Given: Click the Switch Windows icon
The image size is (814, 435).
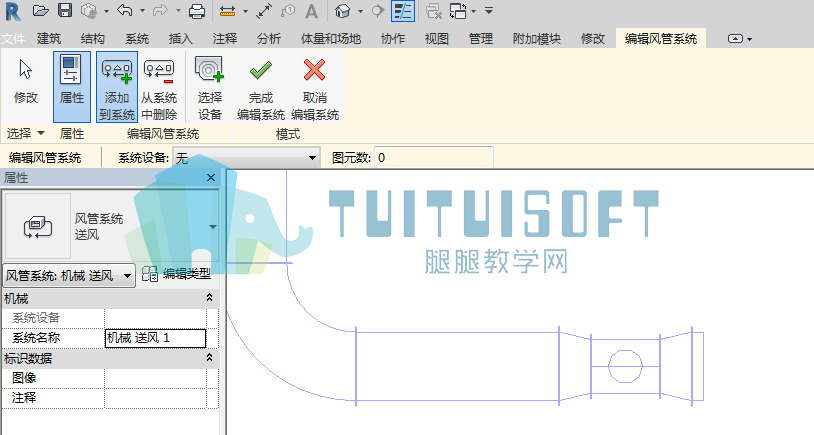Looking at the screenshot, I should pos(458,11).
